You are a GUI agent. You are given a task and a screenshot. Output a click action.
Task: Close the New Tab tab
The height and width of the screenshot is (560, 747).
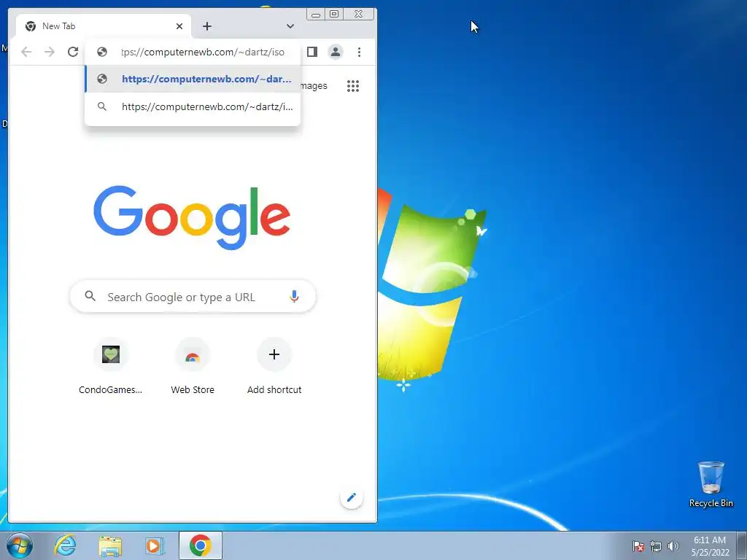point(179,26)
